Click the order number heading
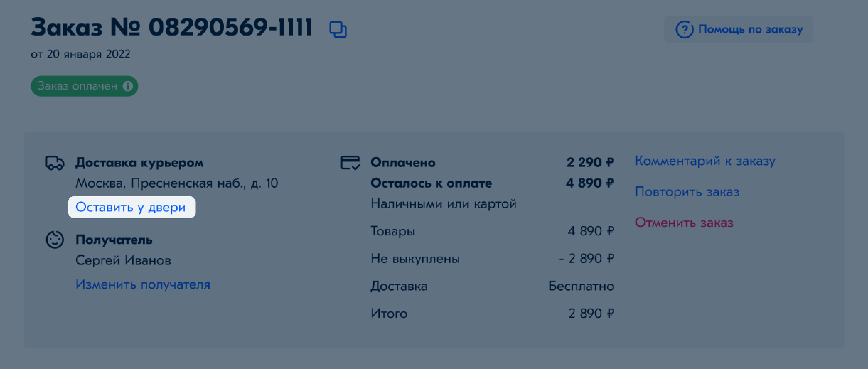This screenshot has height=369, width=868. pos(172,27)
